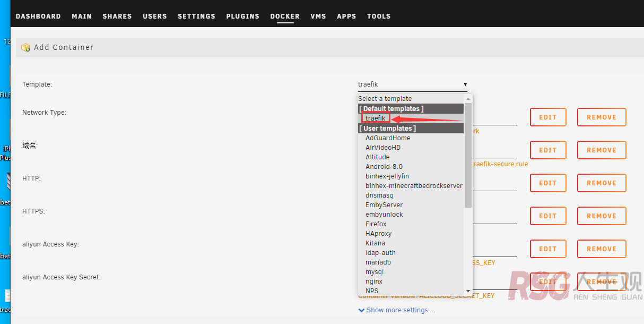644x324 pixels.
Task: Choose 'Select a template' option
Action: point(411,99)
